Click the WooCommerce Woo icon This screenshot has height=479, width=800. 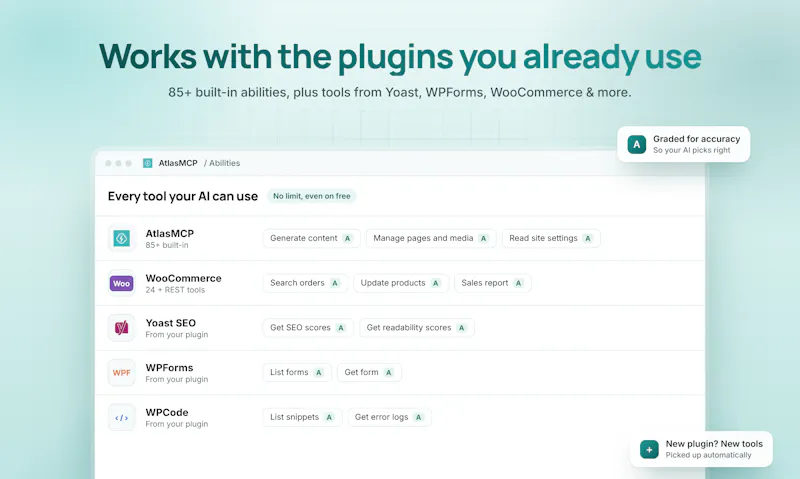point(121,283)
